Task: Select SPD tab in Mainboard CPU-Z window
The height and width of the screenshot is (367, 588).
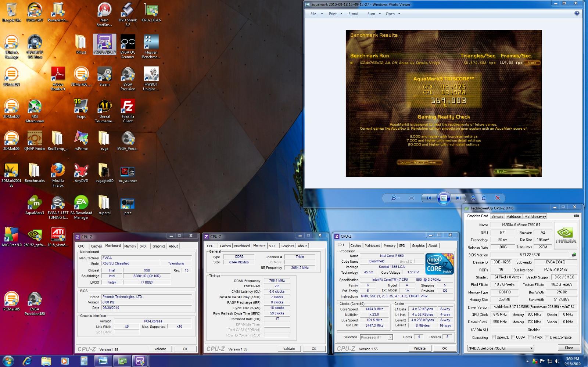Action: coord(143,246)
